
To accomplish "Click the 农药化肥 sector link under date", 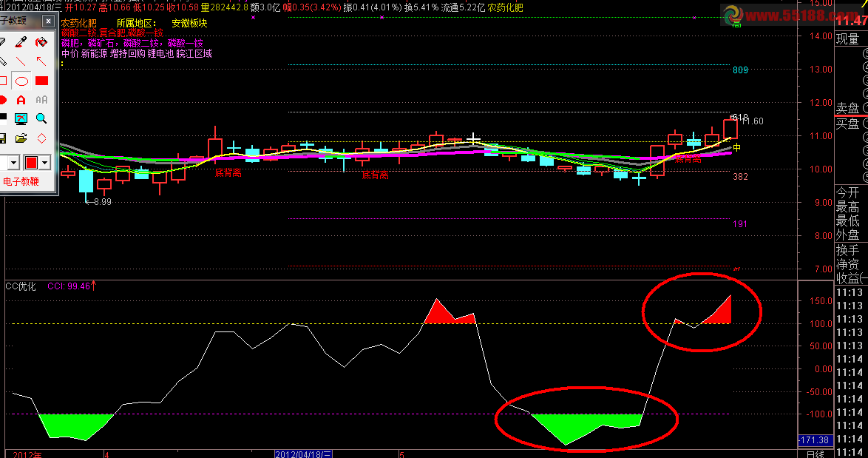I will pyautogui.click(x=78, y=23).
